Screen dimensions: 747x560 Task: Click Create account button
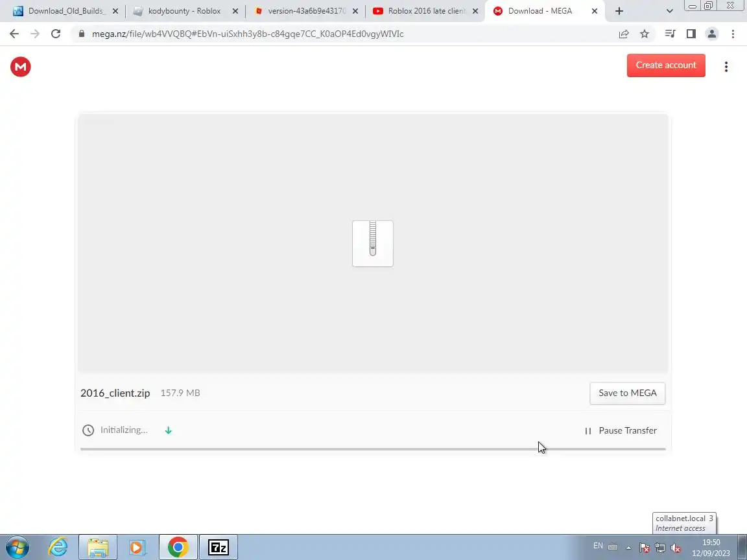(x=666, y=65)
